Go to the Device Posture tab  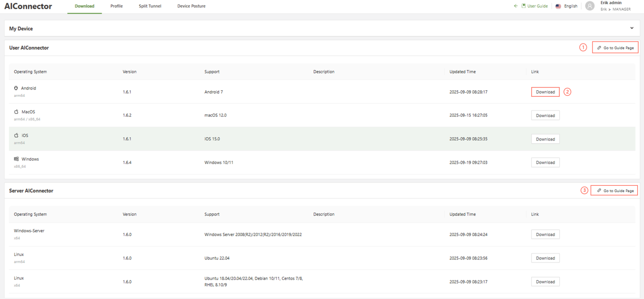tap(191, 6)
